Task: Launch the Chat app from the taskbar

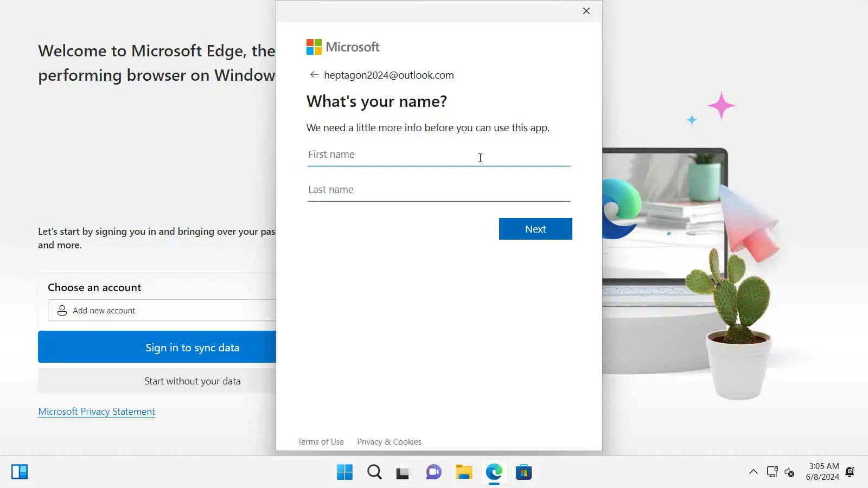Action: click(433, 472)
